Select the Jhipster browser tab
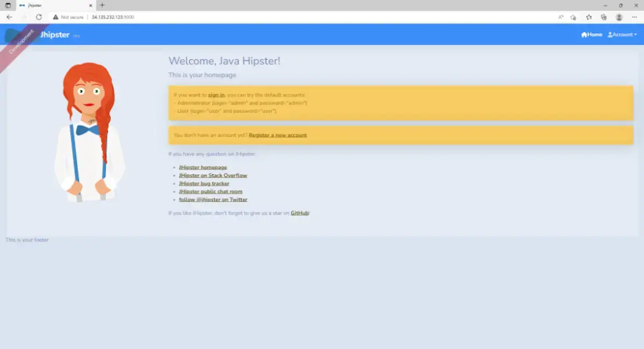The width and height of the screenshot is (644, 349). 56,5
